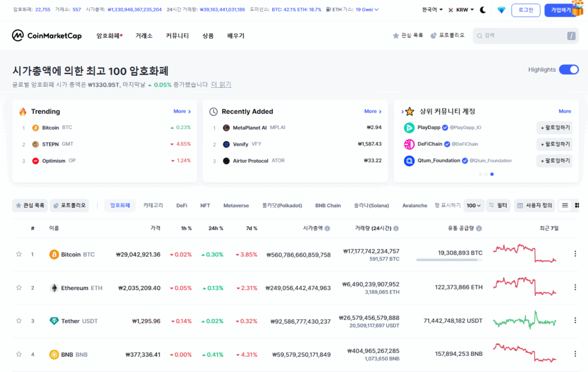This screenshot has width=588, height=372.
Task: Switch to grid view icon
Action: click(577, 205)
